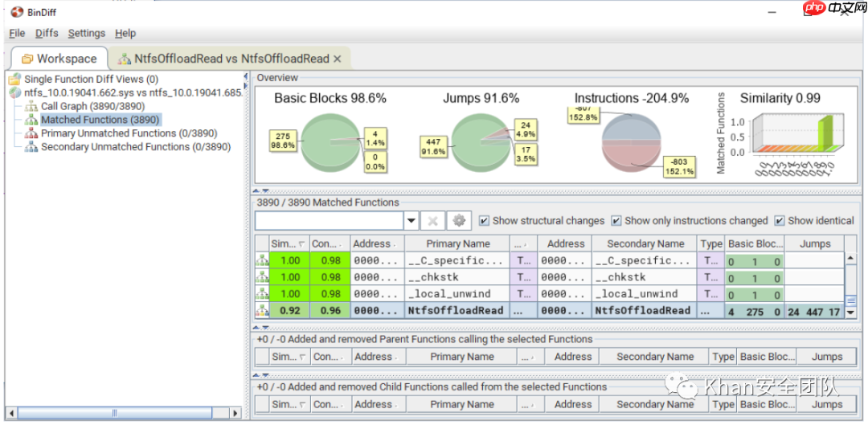Clear the filter with the X icon
This screenshot has width=868, height=425.
[x=432, y=221]
